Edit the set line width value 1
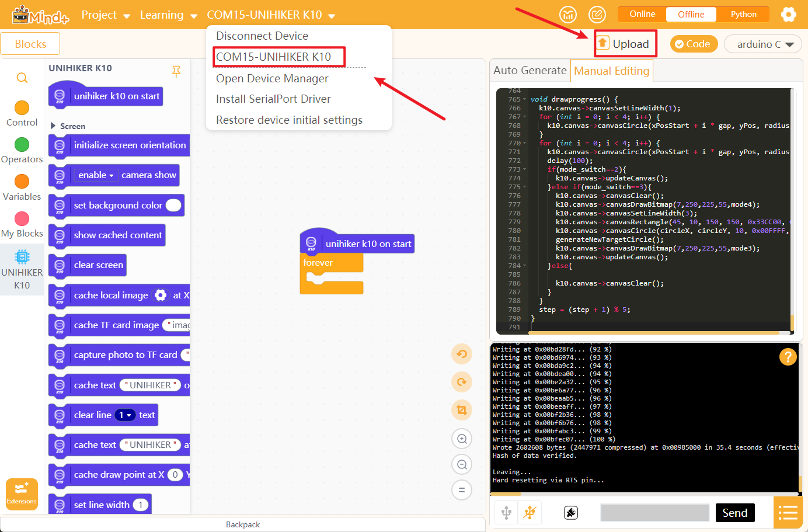Image resolution: width=808 pixels, height=532 pixels. 141,505
